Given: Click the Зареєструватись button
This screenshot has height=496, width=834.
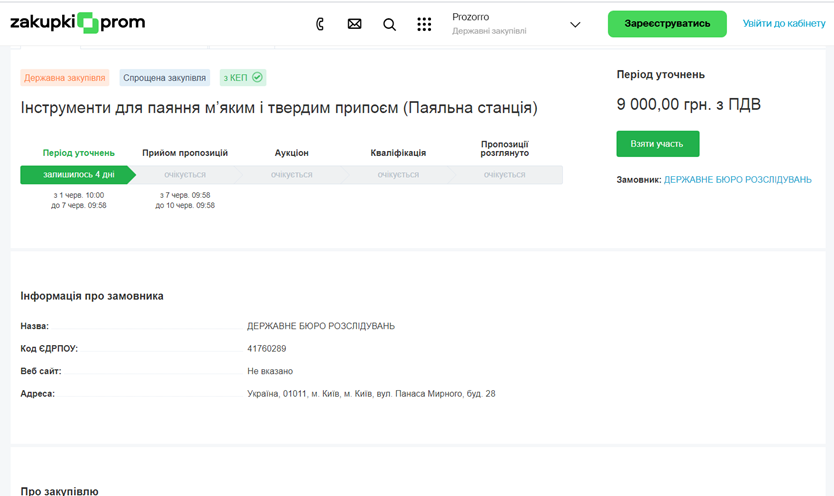Looking at the screenshot, I should (x=667, y=24).
